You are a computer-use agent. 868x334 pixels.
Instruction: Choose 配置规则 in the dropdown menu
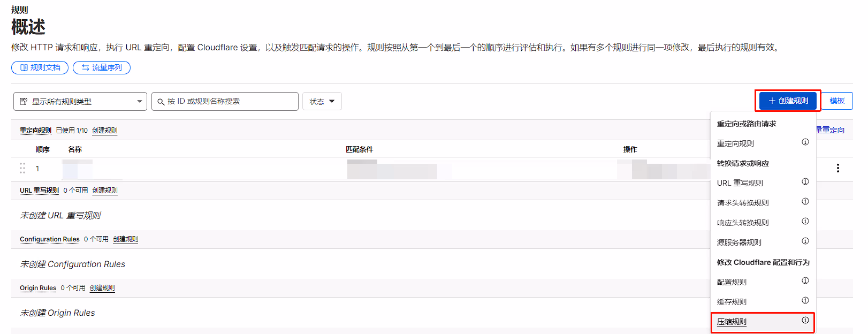732,282
